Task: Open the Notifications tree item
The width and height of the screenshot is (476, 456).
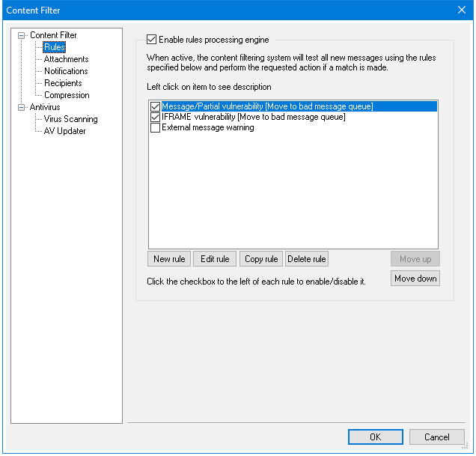Action: (66, 71)
